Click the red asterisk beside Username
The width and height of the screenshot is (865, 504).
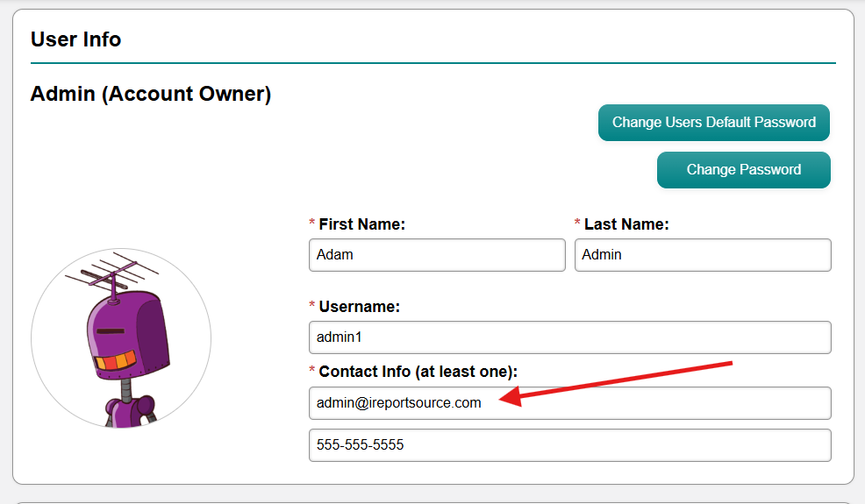[312, 305]
